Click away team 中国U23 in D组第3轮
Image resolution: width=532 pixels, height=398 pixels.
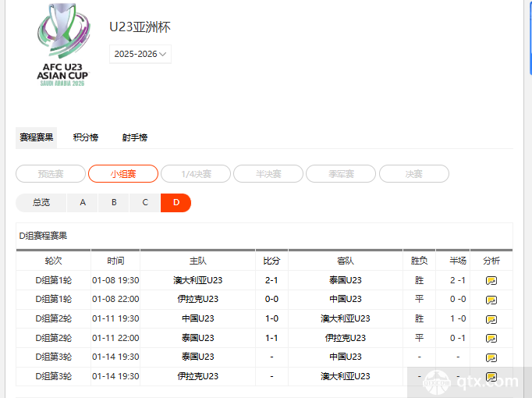point(346,357)
